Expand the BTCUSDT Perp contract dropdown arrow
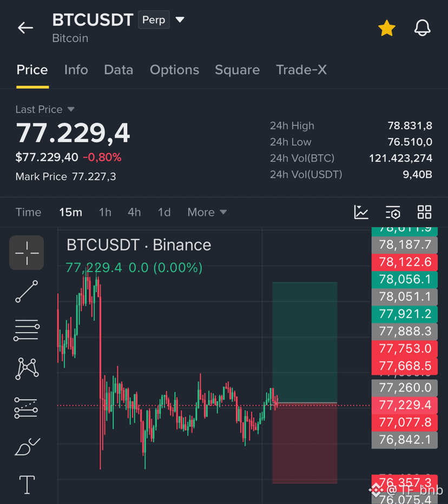 click(180, 19)
